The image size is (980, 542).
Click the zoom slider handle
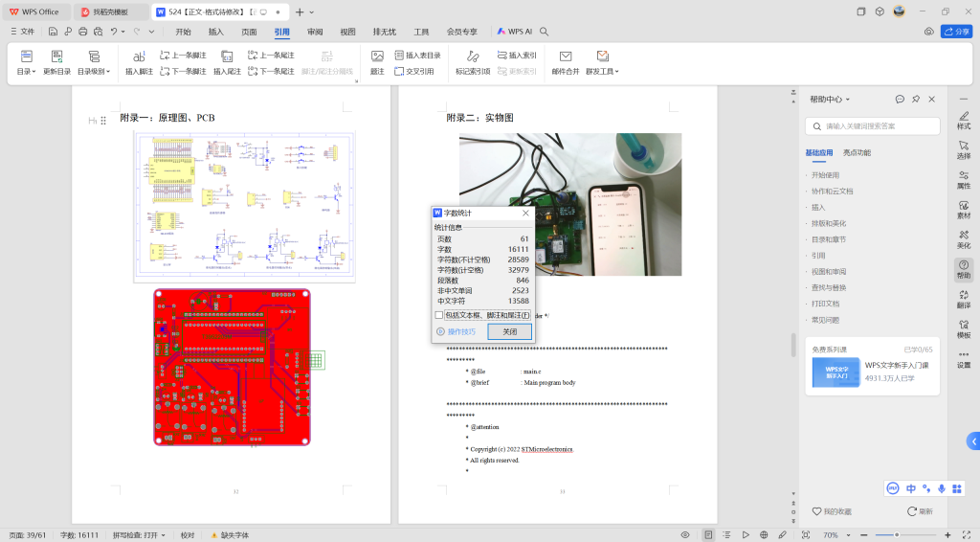[896, 535]
